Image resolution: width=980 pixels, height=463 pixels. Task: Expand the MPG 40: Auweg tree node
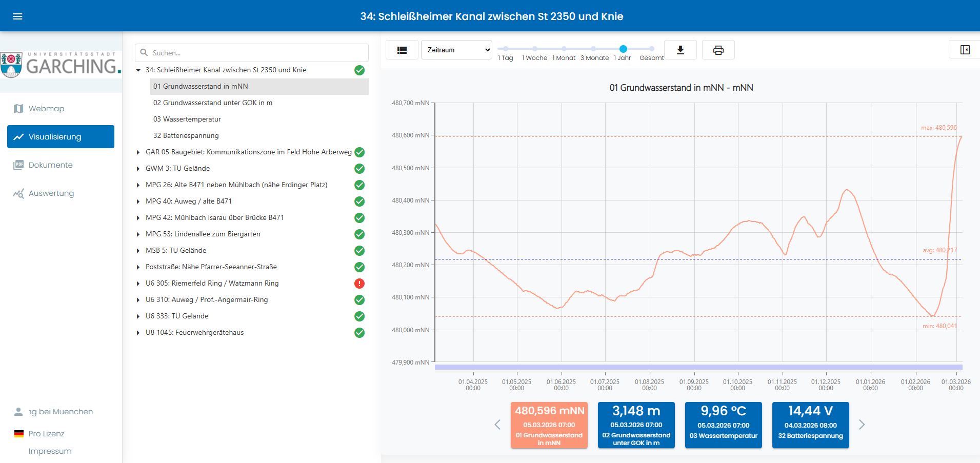(138, 202)
